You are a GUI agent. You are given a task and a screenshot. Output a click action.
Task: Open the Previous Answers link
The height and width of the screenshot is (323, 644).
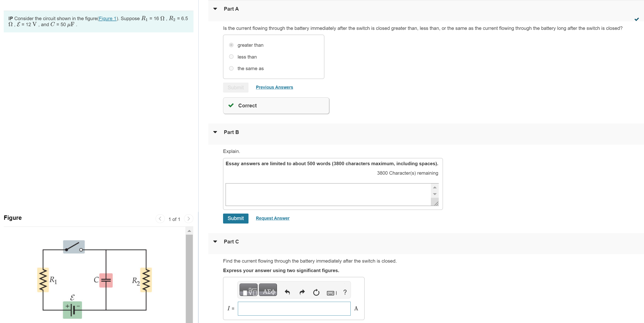[274, 87]
